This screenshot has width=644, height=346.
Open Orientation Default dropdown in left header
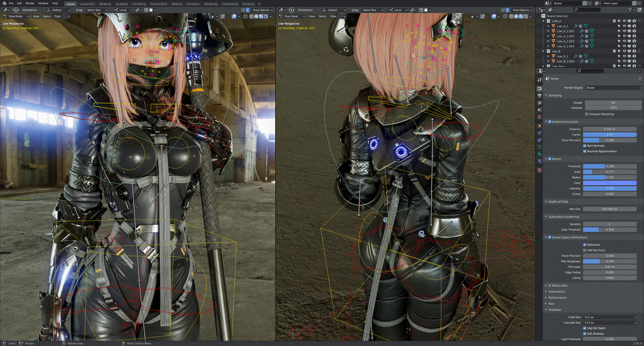59,10
